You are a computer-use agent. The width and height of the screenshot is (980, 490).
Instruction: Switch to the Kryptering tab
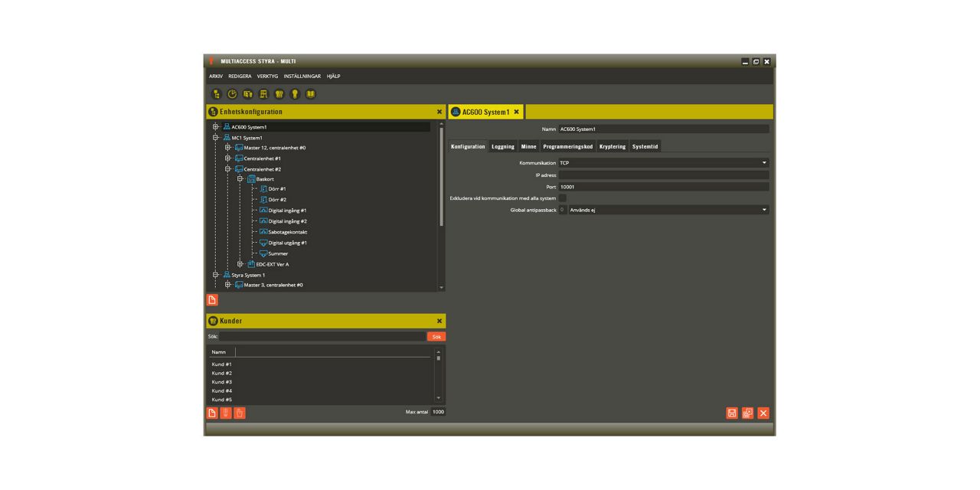pyautogui.click(x=612, y=146)
